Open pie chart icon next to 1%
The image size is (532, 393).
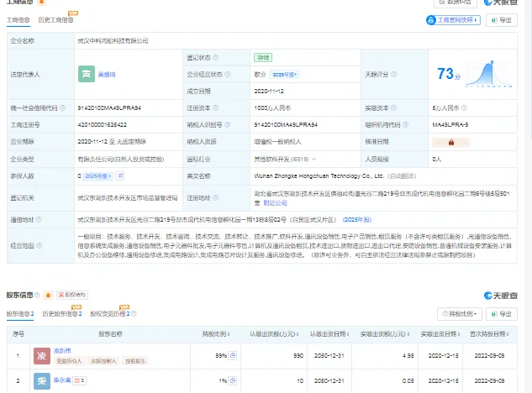tap(233, 380)
